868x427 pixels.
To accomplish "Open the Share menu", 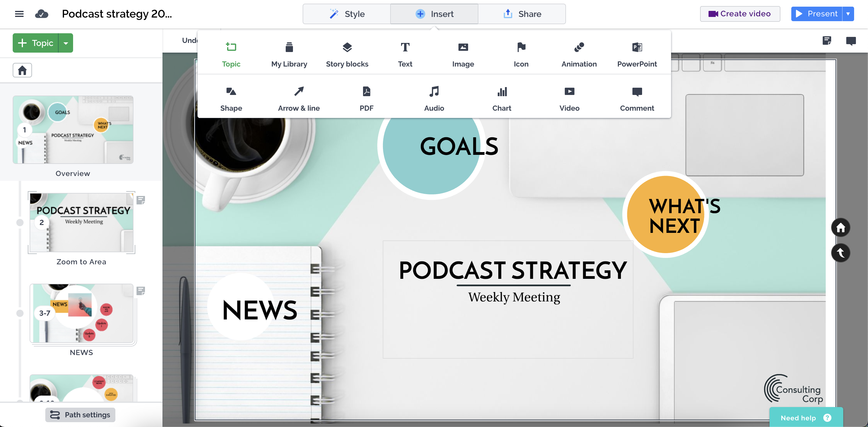I will [522, 14].
